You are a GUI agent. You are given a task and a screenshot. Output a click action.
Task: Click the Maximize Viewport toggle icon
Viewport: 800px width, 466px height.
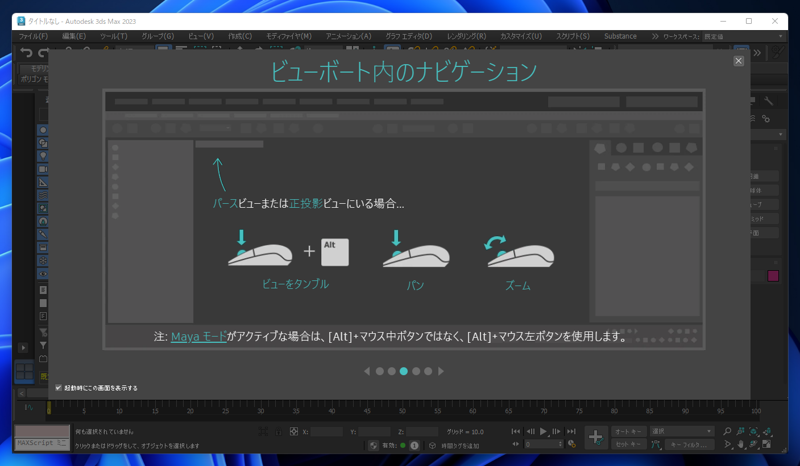point(766,445)
